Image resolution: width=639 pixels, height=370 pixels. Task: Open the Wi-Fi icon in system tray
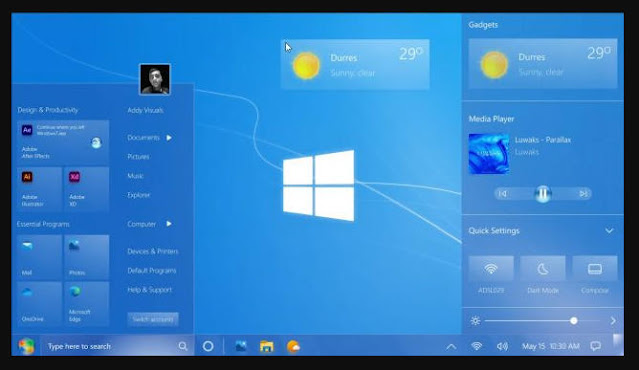pos(476,346)
